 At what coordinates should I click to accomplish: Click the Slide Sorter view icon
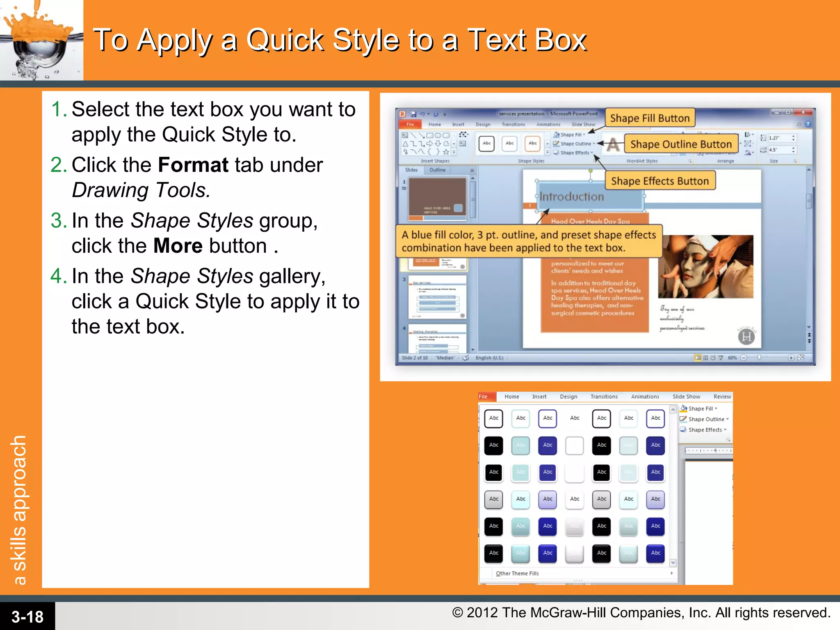705,358
